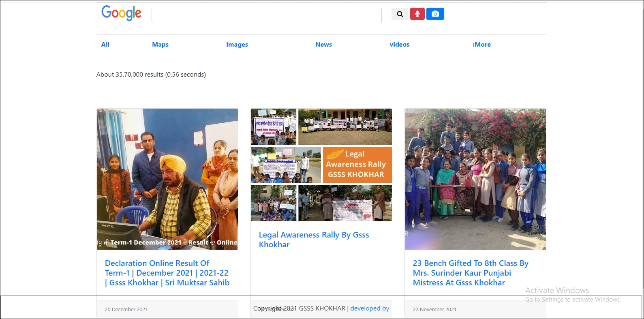Image resolution: width=644 pixels, height=319 pixels.
Task: Click the magnifying glass search button
Action: point(400,14)
